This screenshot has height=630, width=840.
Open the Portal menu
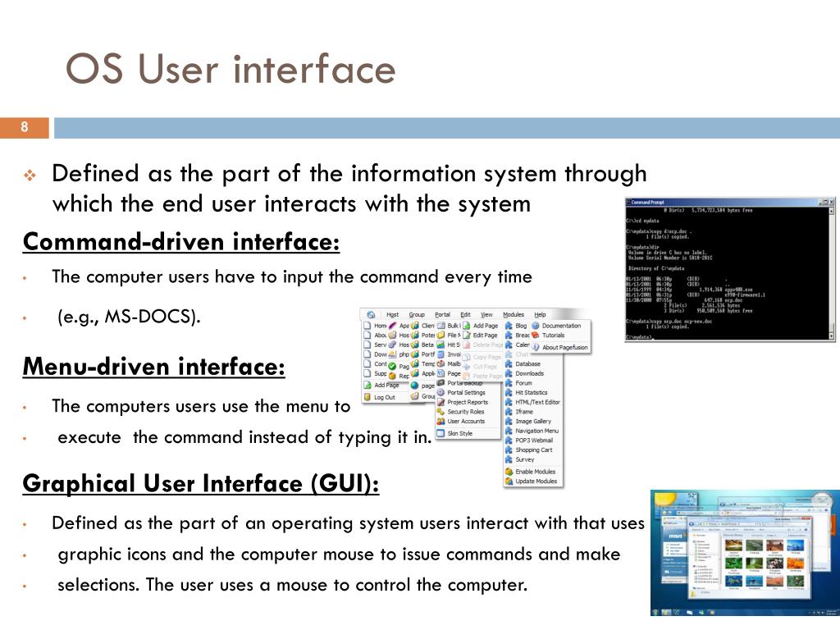point(442,314)
